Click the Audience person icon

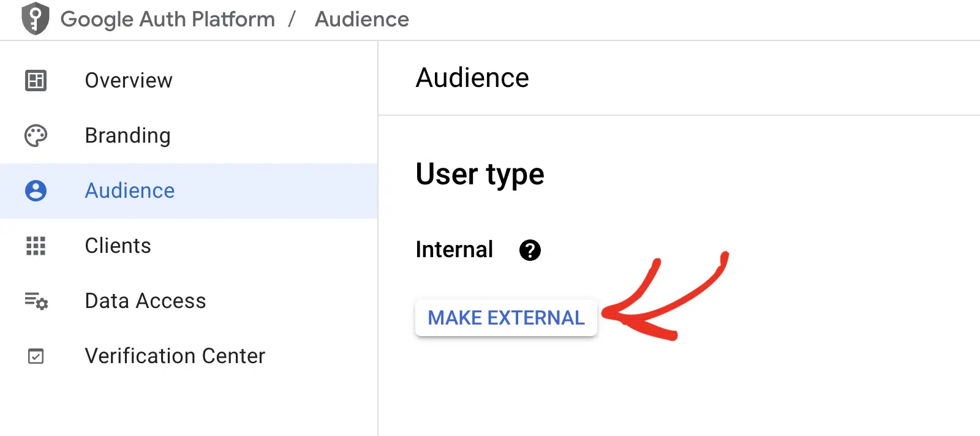(36, 190)
